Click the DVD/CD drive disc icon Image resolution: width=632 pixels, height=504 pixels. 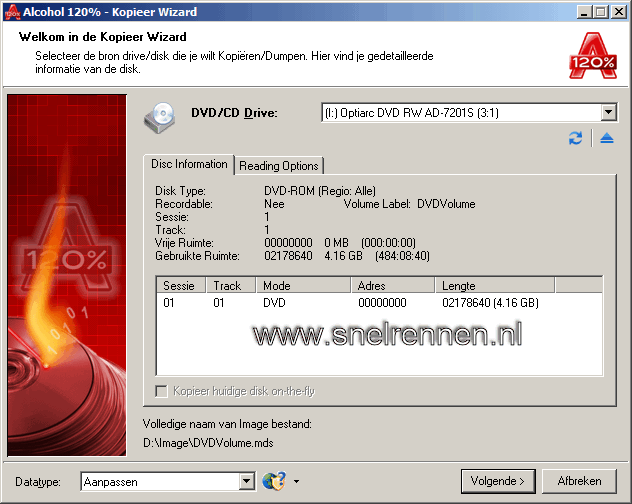point(160,117)
